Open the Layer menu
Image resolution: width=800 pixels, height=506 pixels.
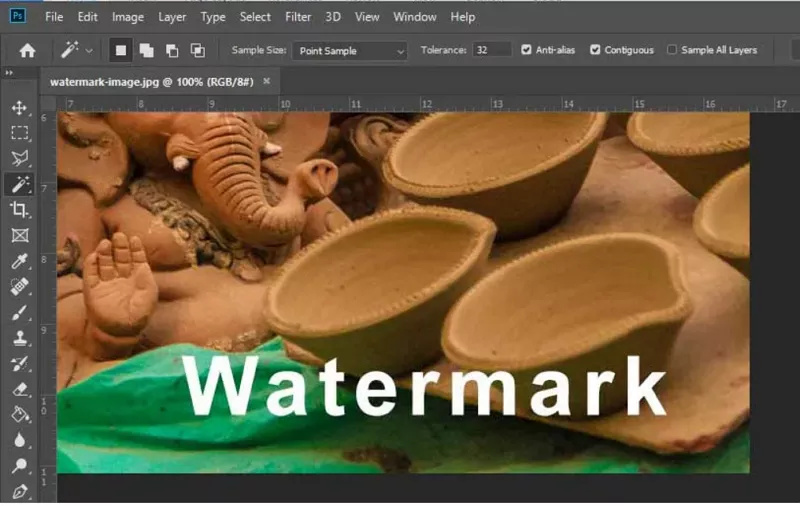pyautogui.click(x=172, y=17)
